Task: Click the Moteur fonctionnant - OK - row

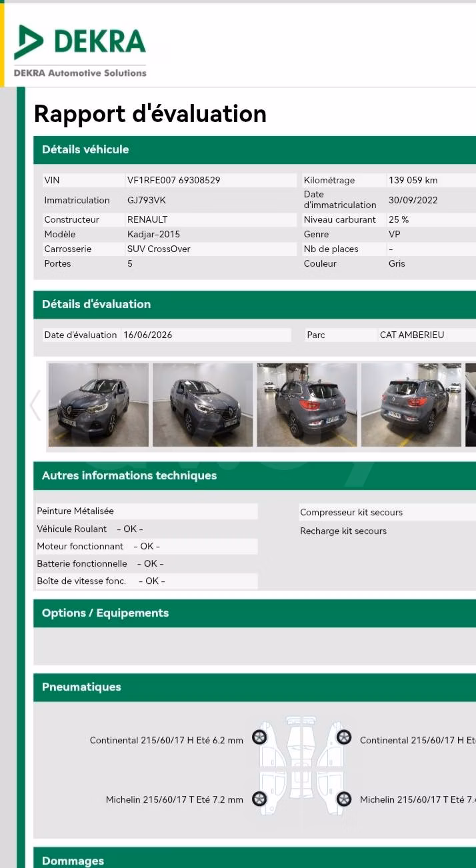Action: tap(146, 546)
